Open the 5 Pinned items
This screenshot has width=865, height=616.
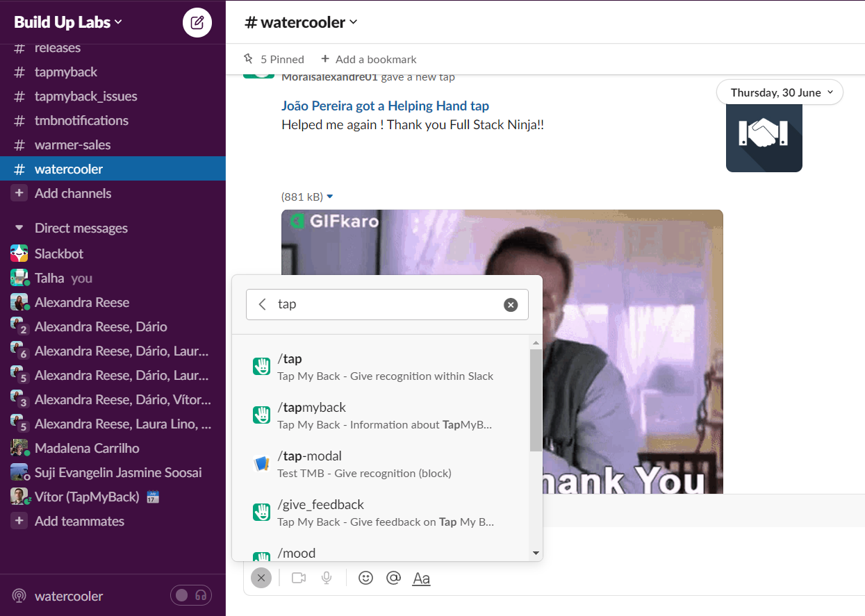pos(274,59)
